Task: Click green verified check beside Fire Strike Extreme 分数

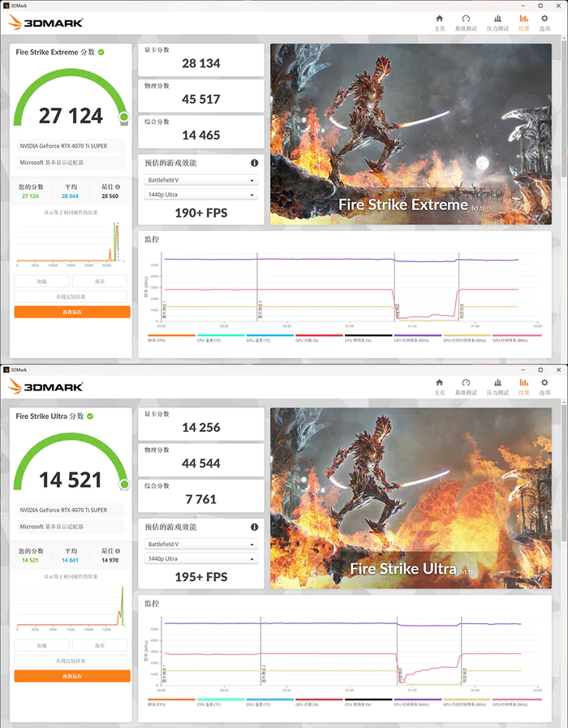Action: [101, 52]
